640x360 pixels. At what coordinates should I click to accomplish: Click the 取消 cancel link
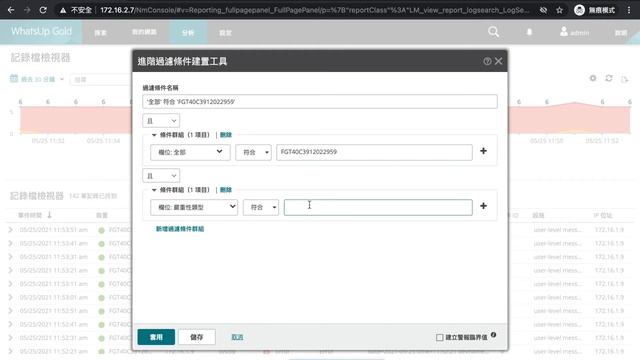pyautogui.click(x=237, y=337)
